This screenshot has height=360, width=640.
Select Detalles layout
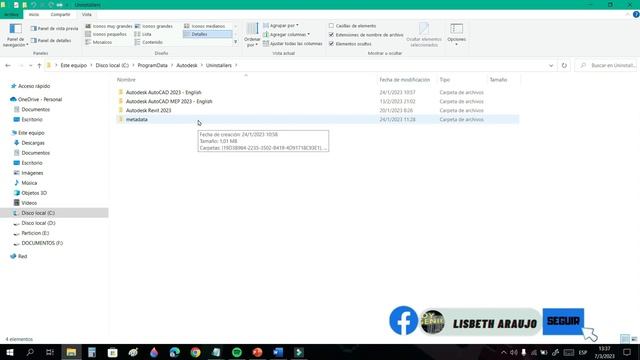(207, 34)
